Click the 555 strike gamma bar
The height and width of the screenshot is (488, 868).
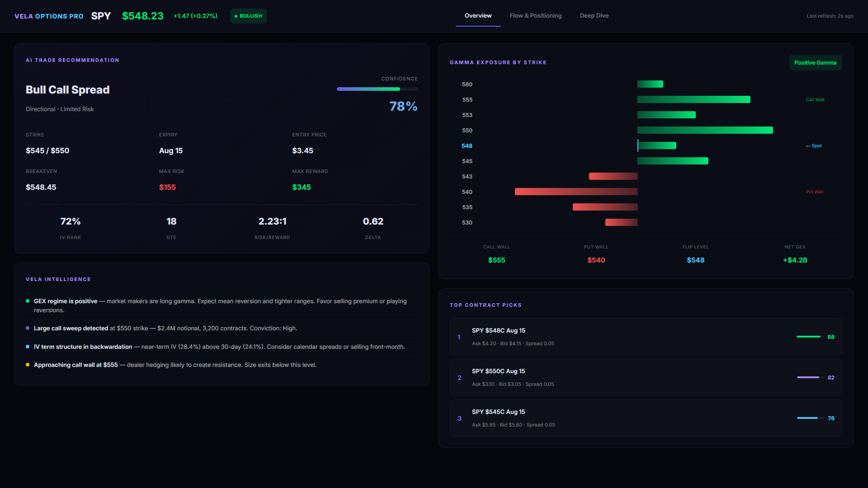[694, 99]
